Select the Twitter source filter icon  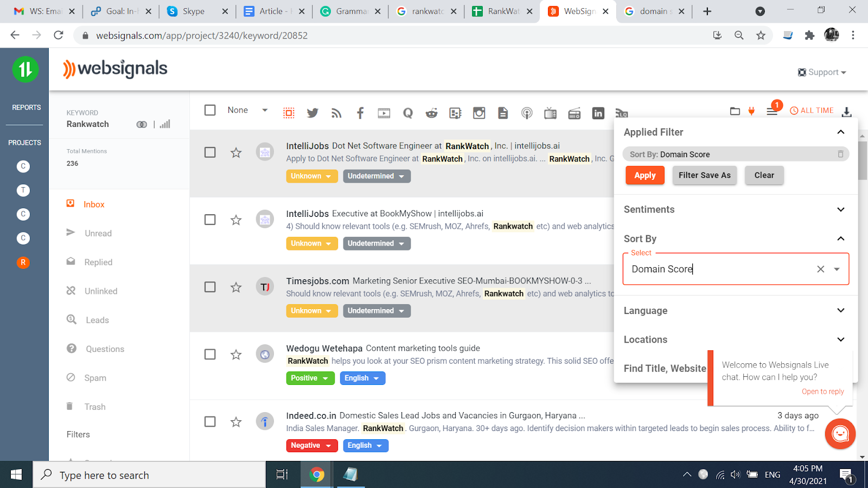[x=312, y=113]
